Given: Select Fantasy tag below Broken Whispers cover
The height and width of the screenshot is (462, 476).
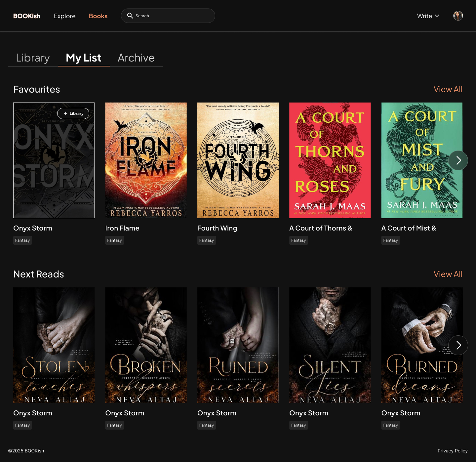Looking at the screenshot, I should pos(114,425).
